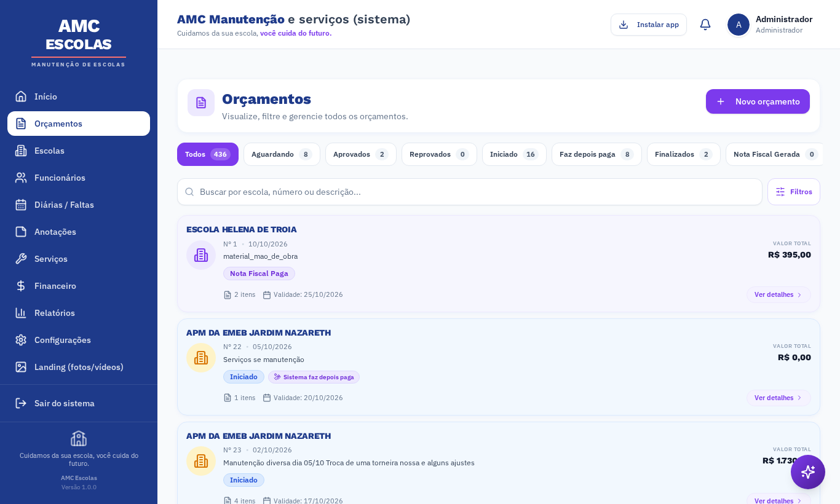Click the Orçamentos document icon in sidebar
840x504 pixels.
click(x=21, y=124)
